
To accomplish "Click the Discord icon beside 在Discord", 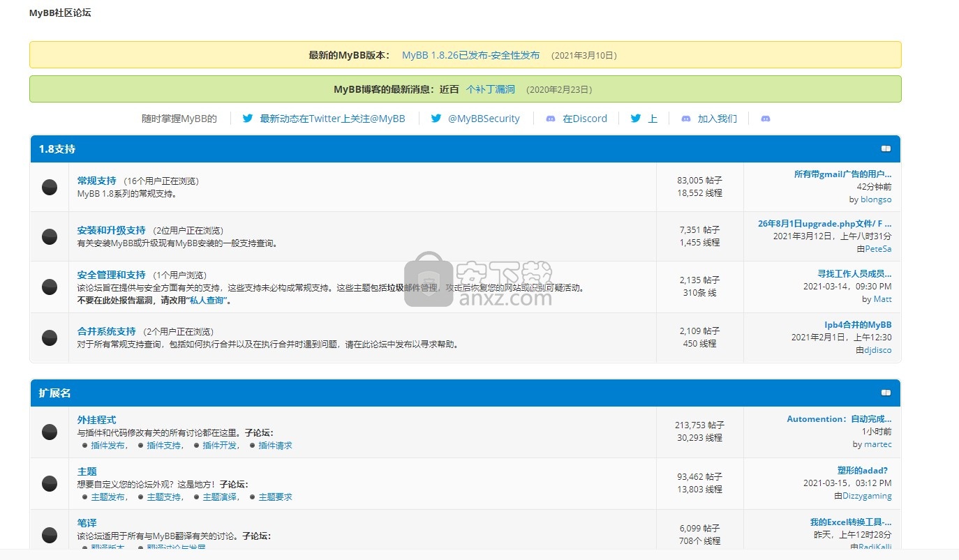I will click(551, 119).
